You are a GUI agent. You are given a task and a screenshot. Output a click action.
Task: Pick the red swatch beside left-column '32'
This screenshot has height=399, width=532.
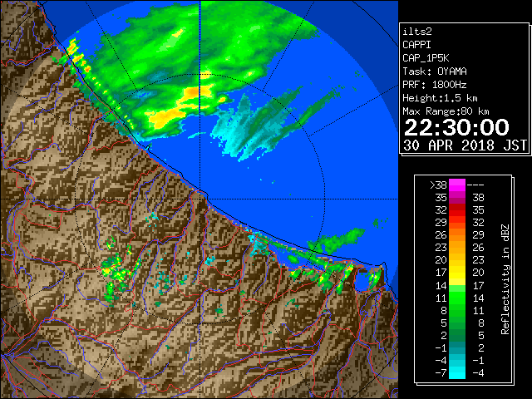(x=457, y=210)
